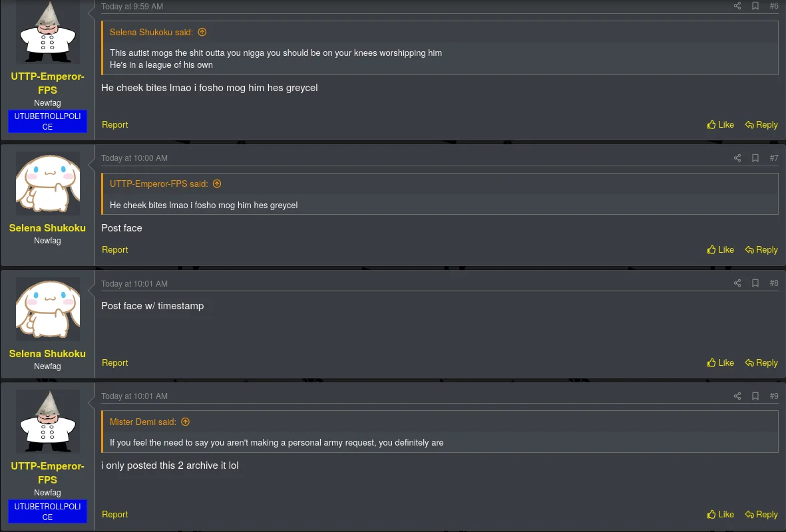
Task: Open Selena Shukoku username in post #8
Action: point(47,354)
